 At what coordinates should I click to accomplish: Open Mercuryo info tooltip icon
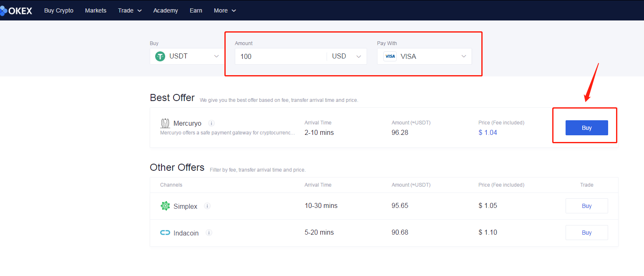211,123
